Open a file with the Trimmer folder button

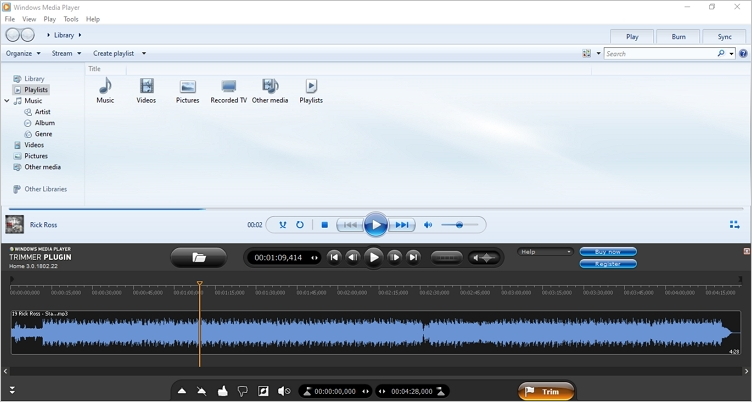click(199, 258)
